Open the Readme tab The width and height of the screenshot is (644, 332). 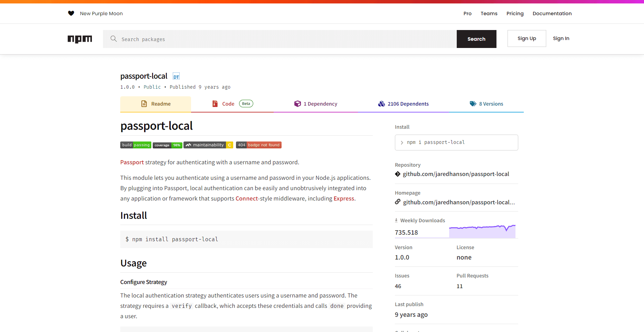coord(155,104)
